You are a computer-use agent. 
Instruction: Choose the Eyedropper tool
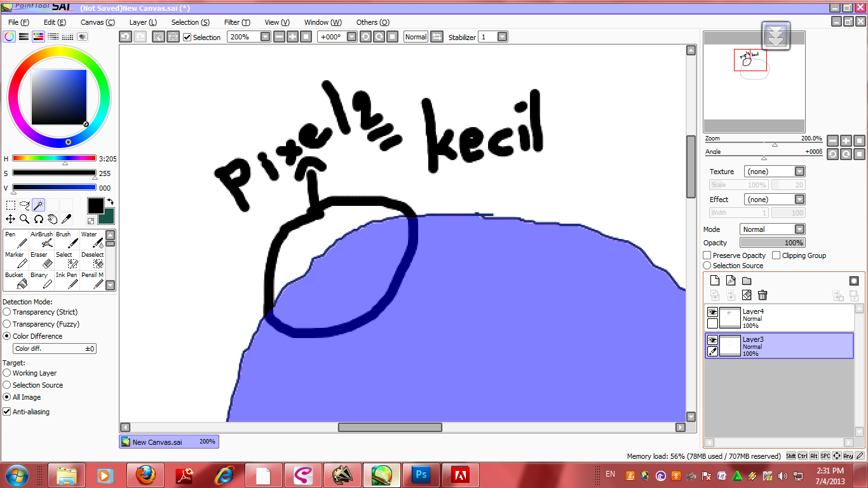[67, 219]
